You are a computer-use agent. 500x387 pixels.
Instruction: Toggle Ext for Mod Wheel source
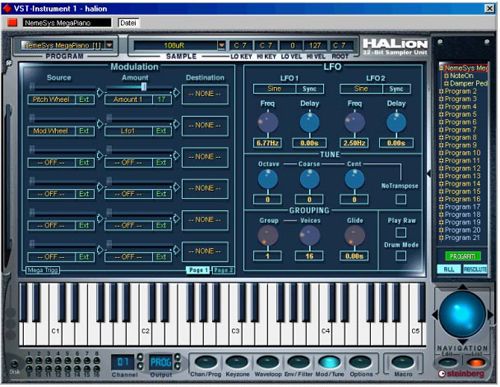84,131
